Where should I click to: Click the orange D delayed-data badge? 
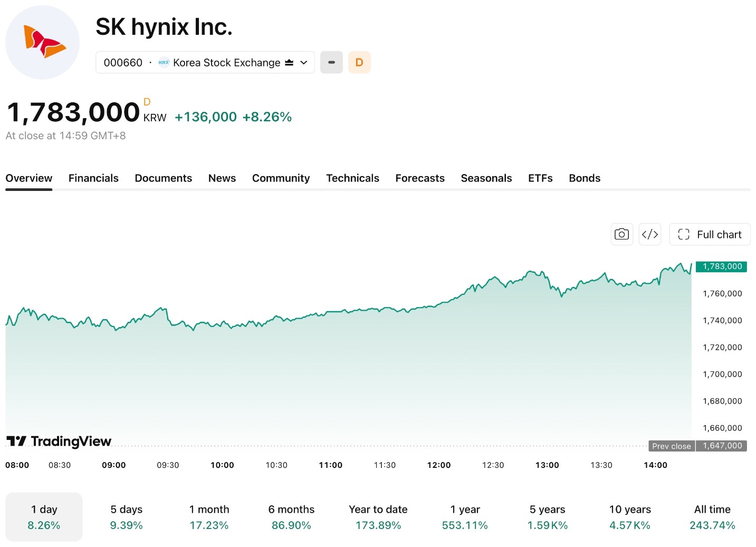point(359,62)
